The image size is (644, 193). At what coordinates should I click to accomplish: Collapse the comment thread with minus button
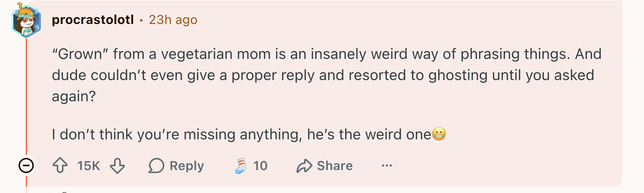26,165
